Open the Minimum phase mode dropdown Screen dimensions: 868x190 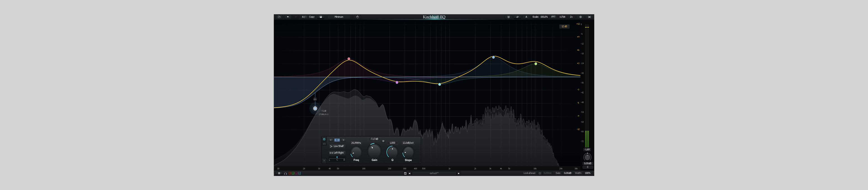pos(339,17)
